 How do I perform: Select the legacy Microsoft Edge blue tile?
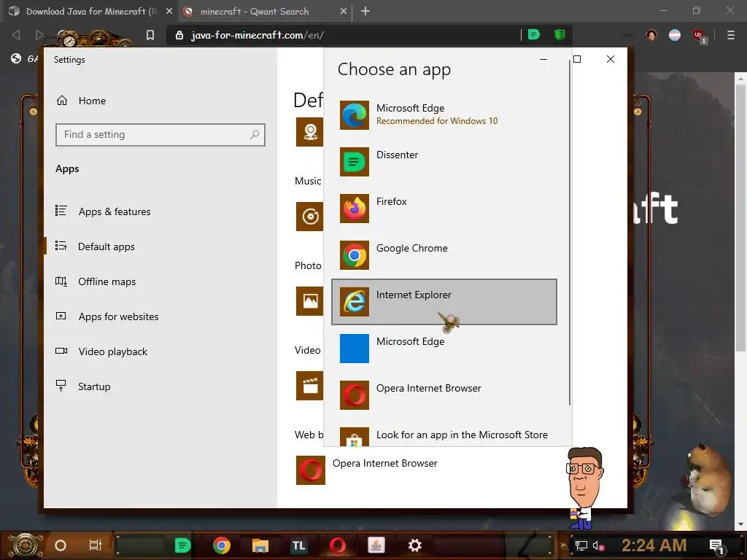coord(354,349)
